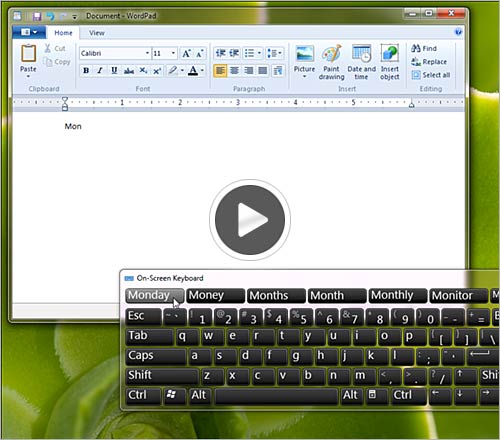Screen dimensions: 500x440
Task: Click the Paste clipboard icon
Action: coord(28,53)
